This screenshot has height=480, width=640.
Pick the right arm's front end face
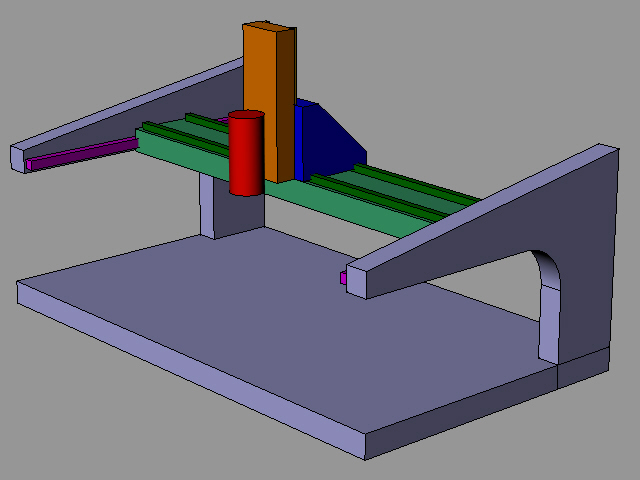click(x=358, y=283)
